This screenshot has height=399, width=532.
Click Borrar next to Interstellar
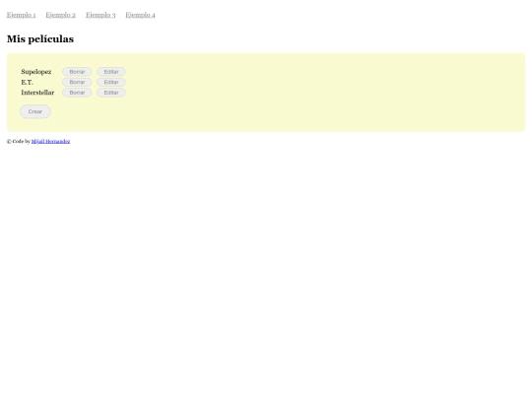(x=77, y=93)
